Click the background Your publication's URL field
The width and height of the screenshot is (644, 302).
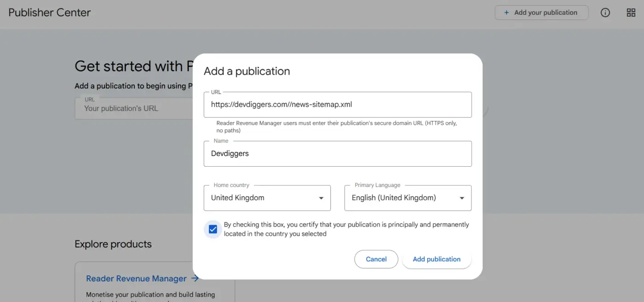[x=133, y=109]
